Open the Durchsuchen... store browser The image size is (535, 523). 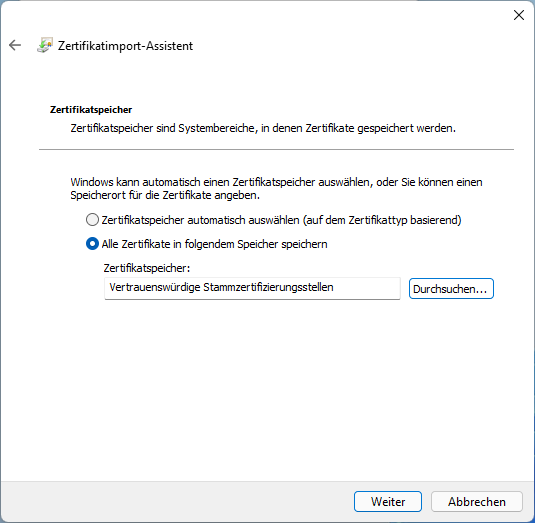(451, 289)
